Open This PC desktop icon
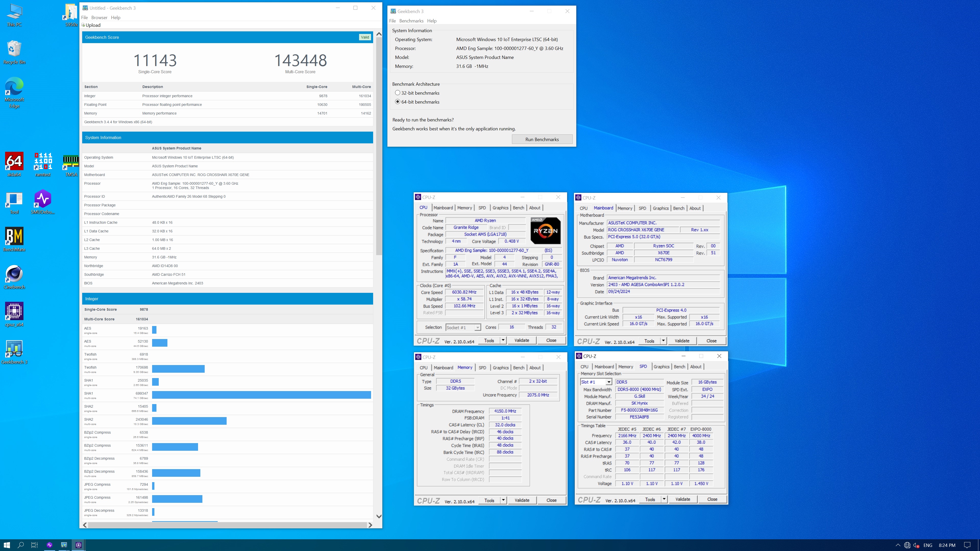The image size is (980, 551). pyautogui.click(x=14, y=15)
